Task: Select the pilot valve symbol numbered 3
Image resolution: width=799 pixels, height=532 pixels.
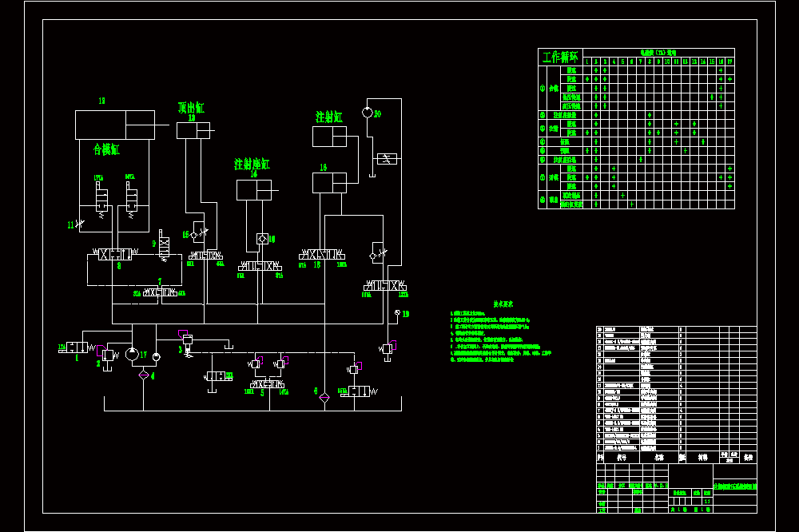Action: [x=187, y=343]
